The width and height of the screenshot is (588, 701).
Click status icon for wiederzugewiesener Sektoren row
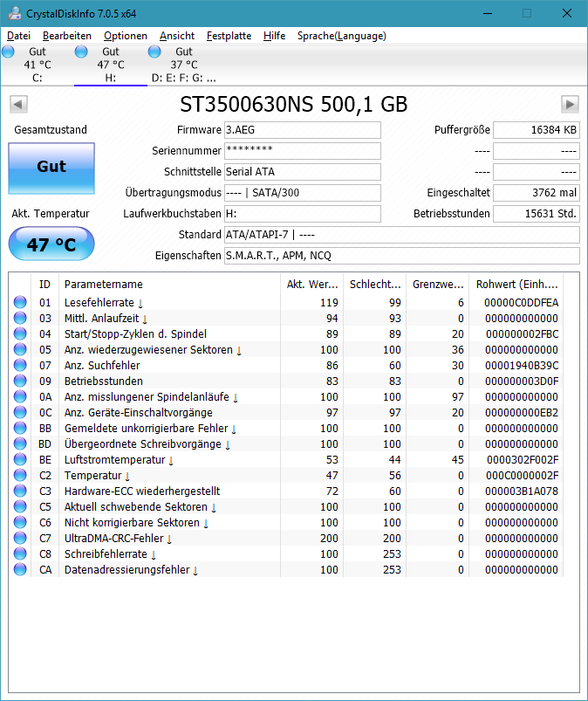click(20, 349)
